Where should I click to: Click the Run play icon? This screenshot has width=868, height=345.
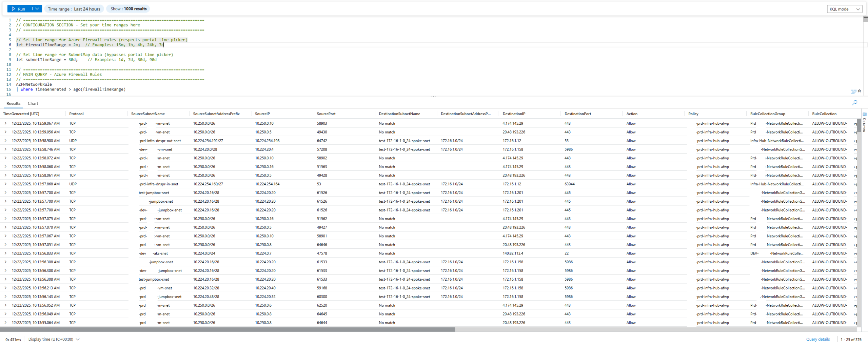point(14,9)
